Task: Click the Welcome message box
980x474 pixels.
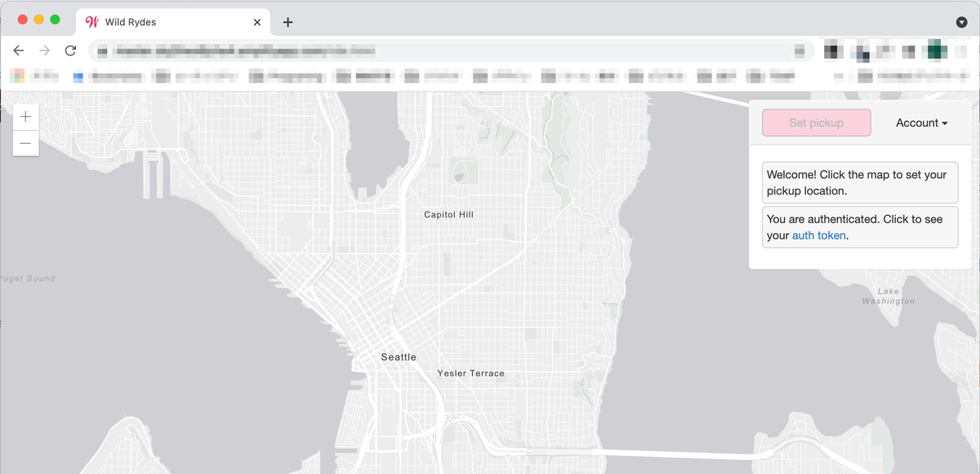Action: pos(860,182)
